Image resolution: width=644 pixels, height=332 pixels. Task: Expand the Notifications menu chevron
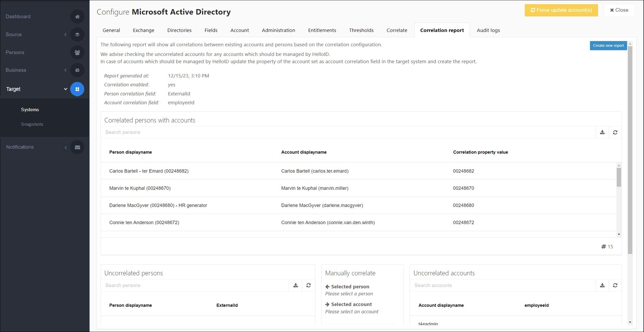[x=66, y=147]
